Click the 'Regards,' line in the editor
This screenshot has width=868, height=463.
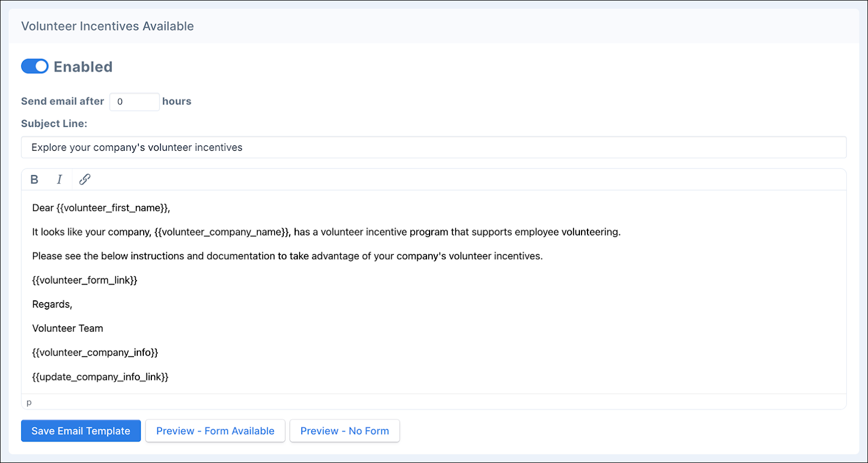pos(52,304)
